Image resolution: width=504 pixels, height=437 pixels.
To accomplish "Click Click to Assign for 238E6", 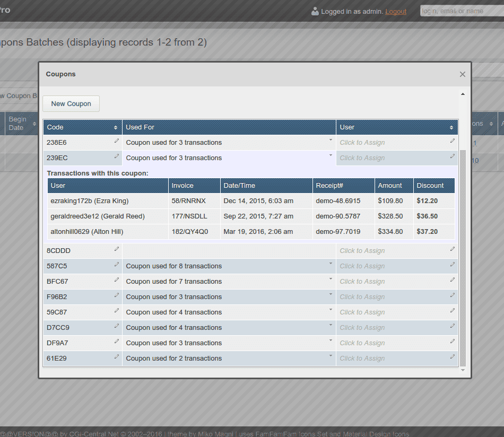I will [362, 142].
